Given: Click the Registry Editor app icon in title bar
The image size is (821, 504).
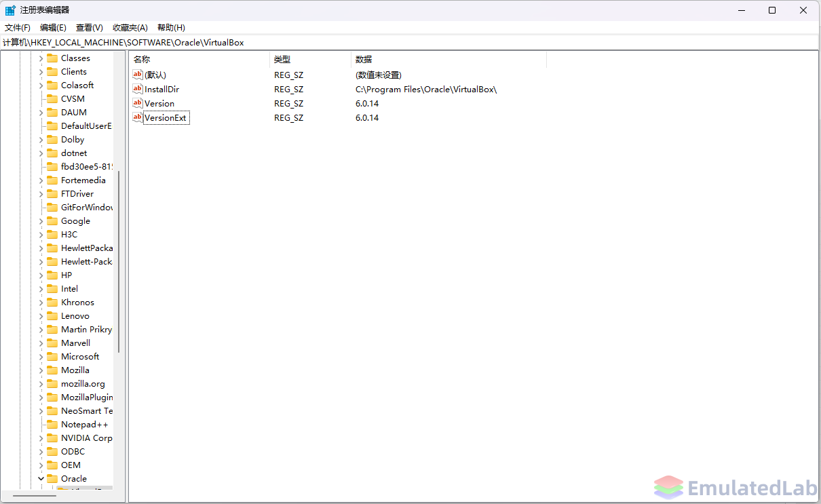Looking at the screenshot, I should tap(10, 10).
